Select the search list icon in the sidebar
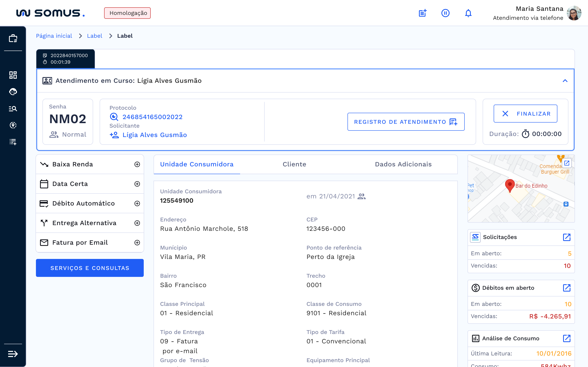Image resolution: width=588 pixels, height=367 pixels. (x=13, y=108)
